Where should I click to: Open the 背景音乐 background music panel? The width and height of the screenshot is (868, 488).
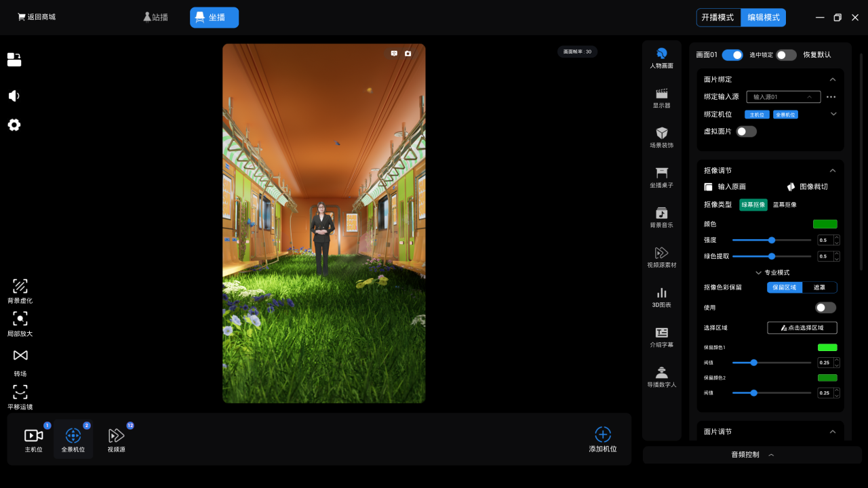(x=662, y=213)
